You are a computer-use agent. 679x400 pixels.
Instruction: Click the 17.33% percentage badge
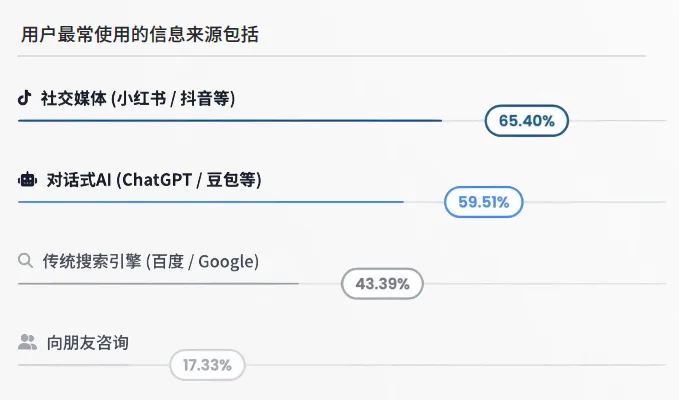pos(207,365)
